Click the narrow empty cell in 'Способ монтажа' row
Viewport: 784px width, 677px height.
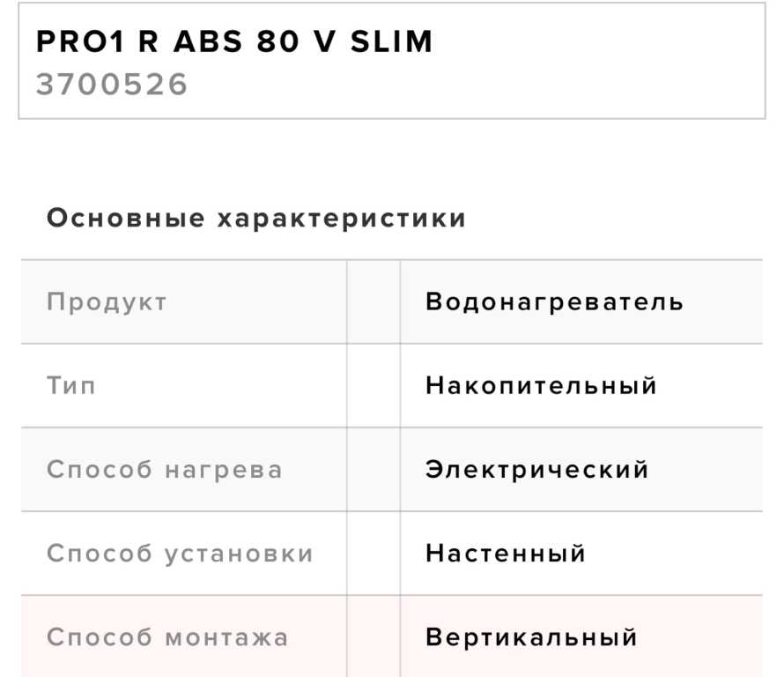374,636
